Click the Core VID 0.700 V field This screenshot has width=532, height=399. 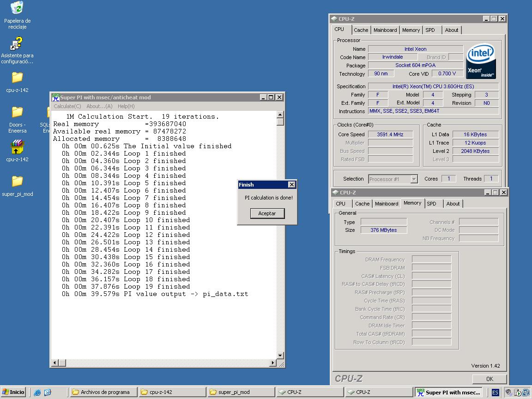(x=447, y=73)
